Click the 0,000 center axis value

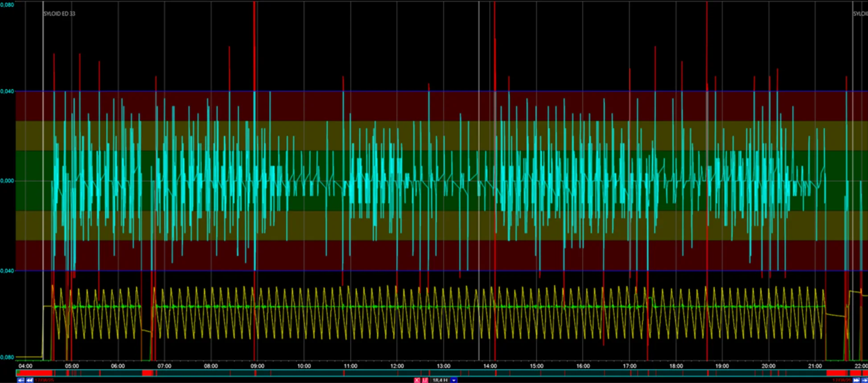click(7, 181)
